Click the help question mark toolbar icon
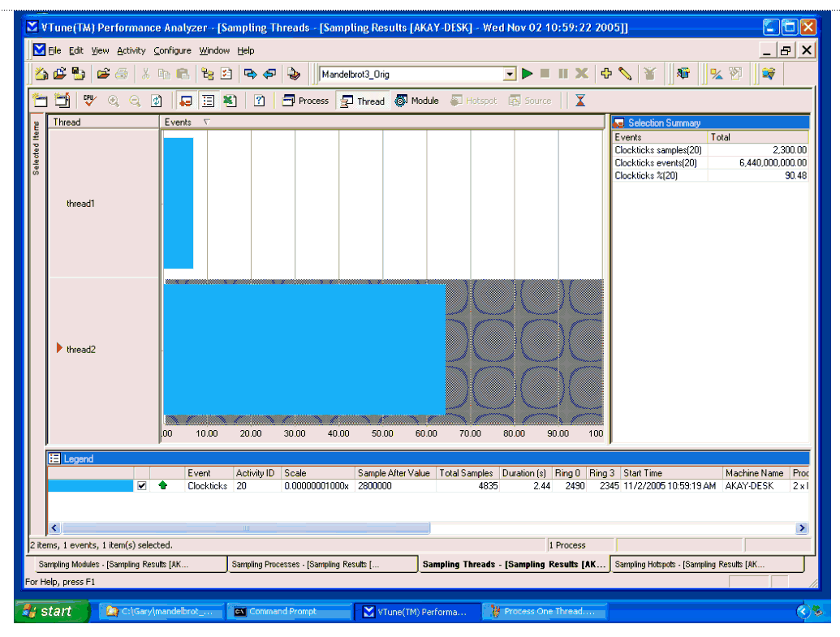840x637 pixels. [260, 101]
